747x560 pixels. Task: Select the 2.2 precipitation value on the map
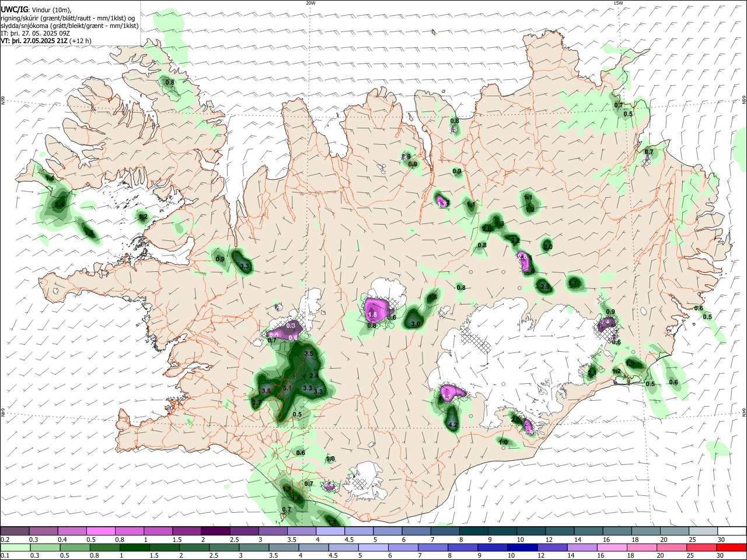click(515, 240)
